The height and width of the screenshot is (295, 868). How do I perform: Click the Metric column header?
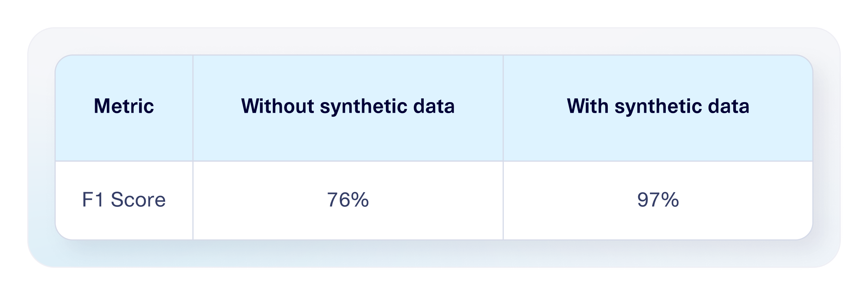(124, 106)
